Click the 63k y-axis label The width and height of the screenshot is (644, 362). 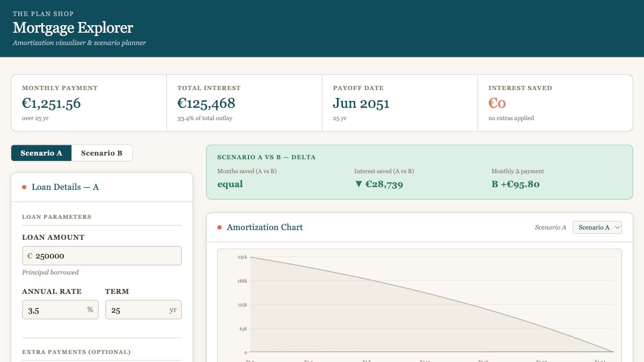pos(243,329)
